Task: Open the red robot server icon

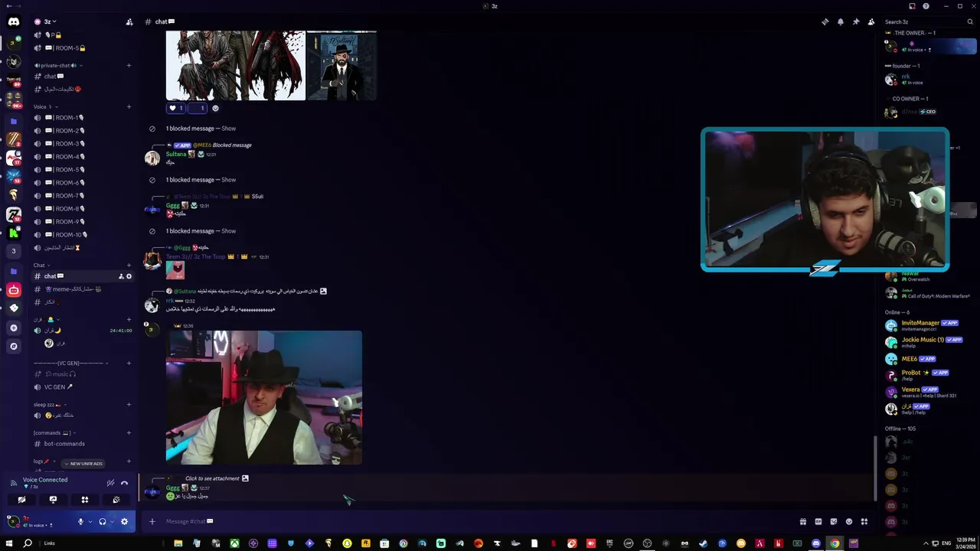Action: [x=14, y=290]
